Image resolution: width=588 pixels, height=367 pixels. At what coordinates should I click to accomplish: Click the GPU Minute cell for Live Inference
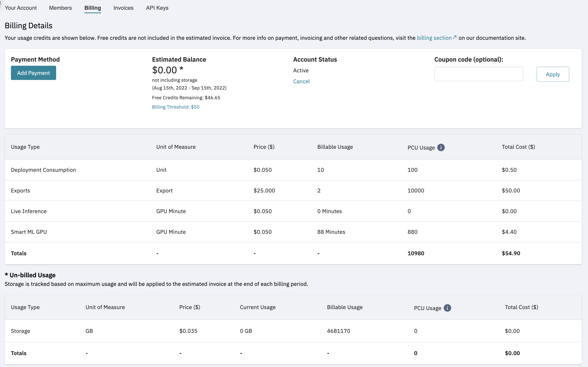tap(171, 211)
